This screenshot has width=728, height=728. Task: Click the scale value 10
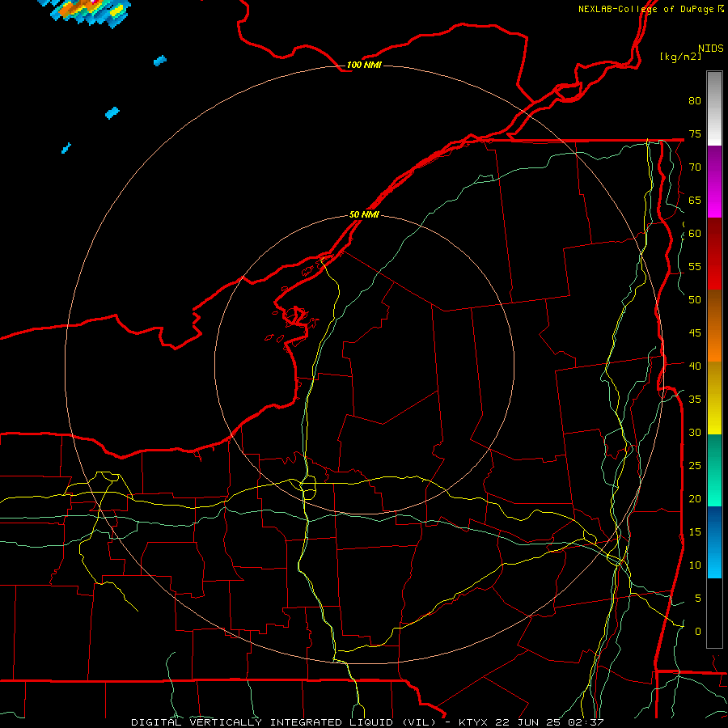695,565
